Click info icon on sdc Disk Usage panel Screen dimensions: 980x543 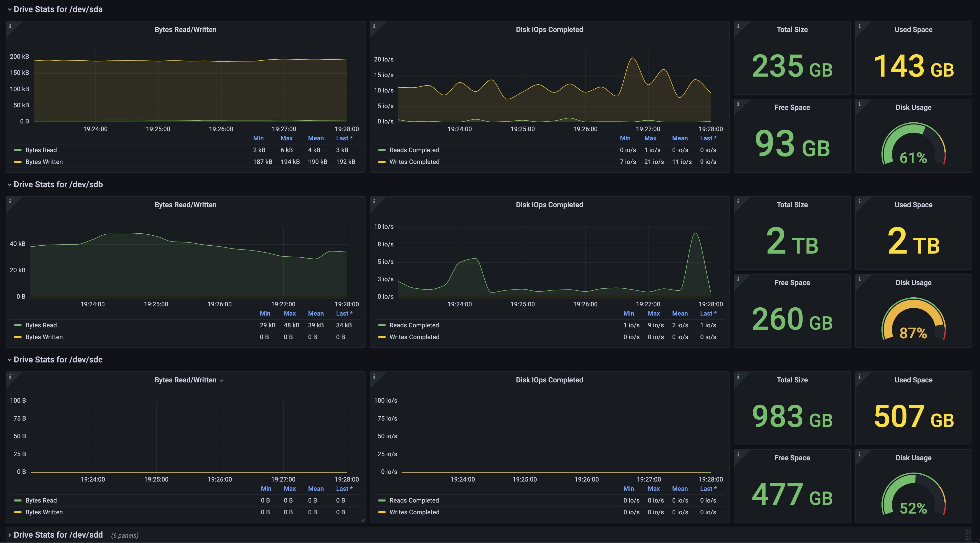(x=859, y=454)
